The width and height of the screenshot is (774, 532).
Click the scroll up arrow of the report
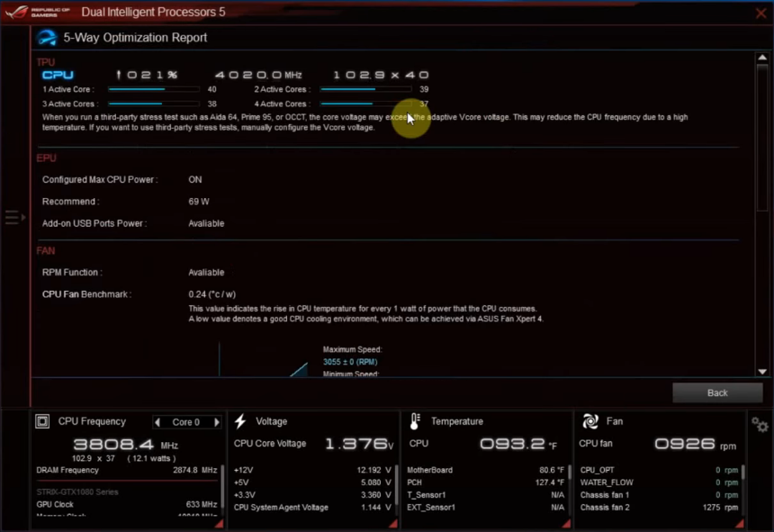[x=762, y=58]
